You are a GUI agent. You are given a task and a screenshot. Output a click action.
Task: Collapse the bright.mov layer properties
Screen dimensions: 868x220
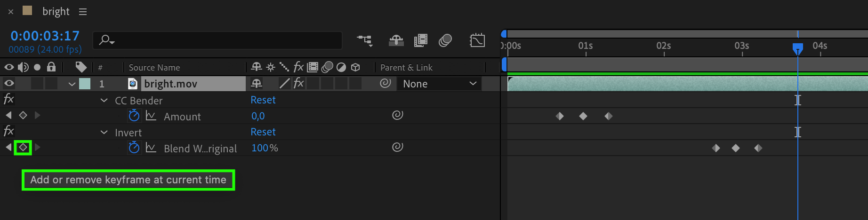(72, 84)
